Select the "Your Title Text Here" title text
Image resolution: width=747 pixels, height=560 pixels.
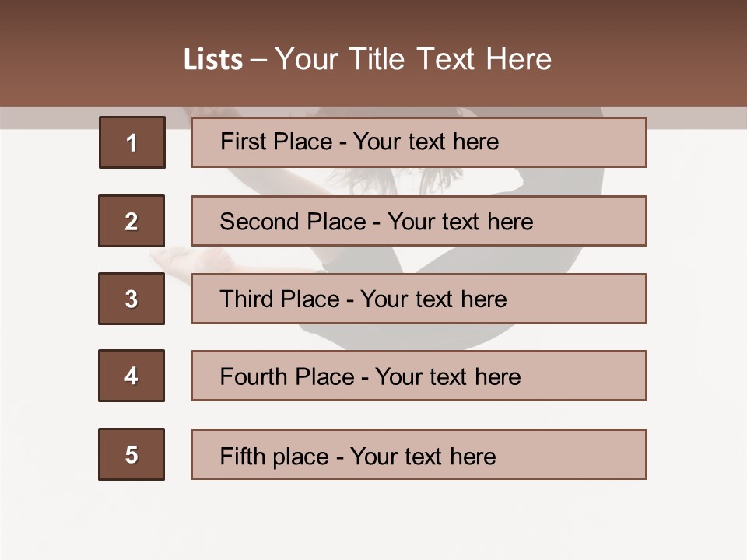click(x=413, y=59)
